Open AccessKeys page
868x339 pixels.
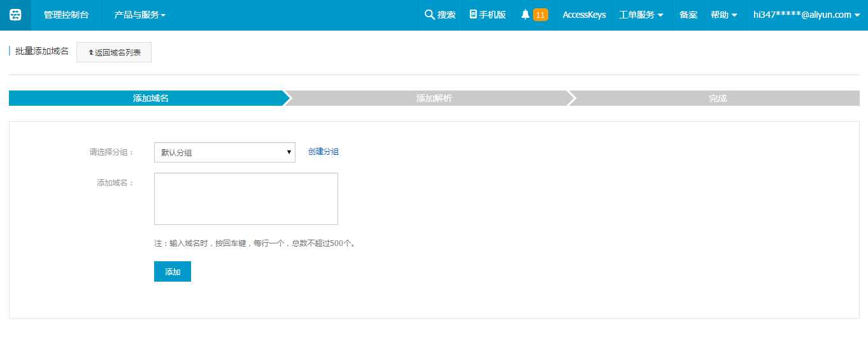point(584,15)
